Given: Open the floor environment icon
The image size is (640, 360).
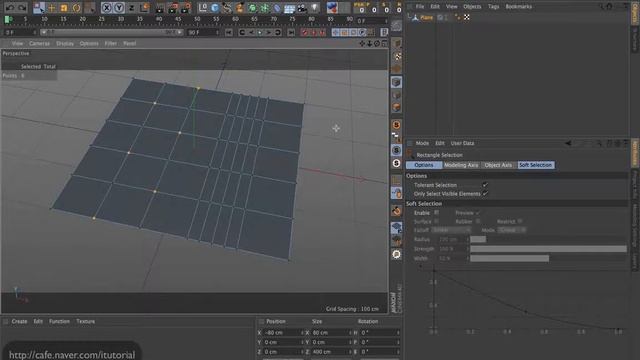Looking at the screenshot, I should tap(289, 8).
